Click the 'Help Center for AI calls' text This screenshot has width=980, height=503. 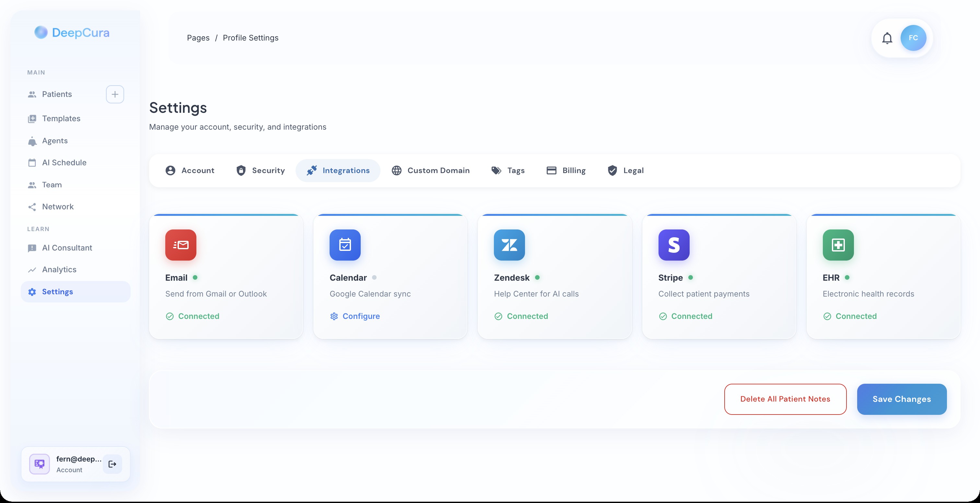tap(536, 294)
